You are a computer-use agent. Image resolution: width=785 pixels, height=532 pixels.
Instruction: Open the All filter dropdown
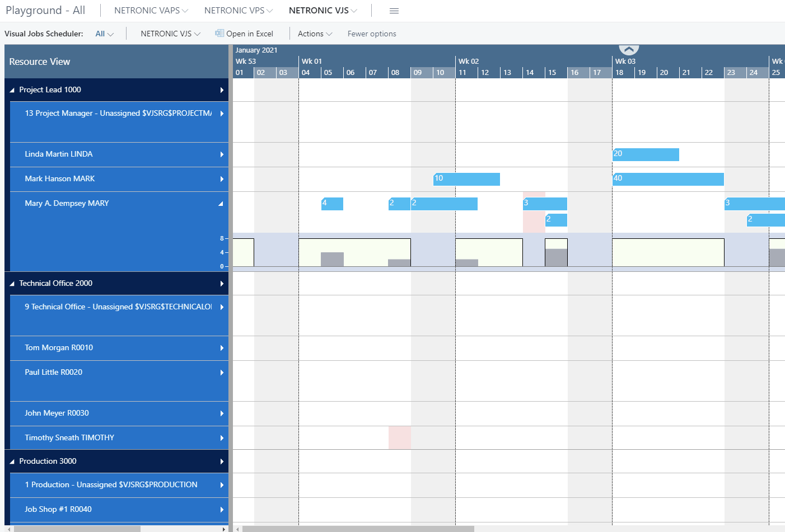(104, 34)
